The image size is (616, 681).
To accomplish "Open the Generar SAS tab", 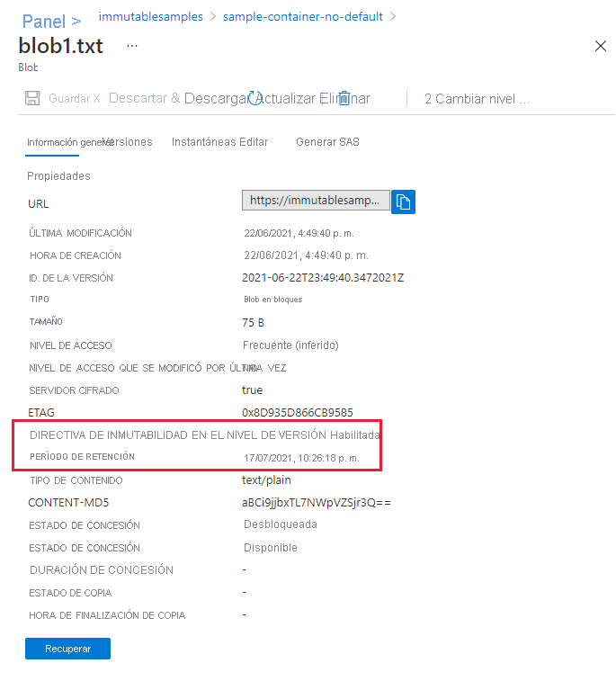I will click(x=327, y=142).
